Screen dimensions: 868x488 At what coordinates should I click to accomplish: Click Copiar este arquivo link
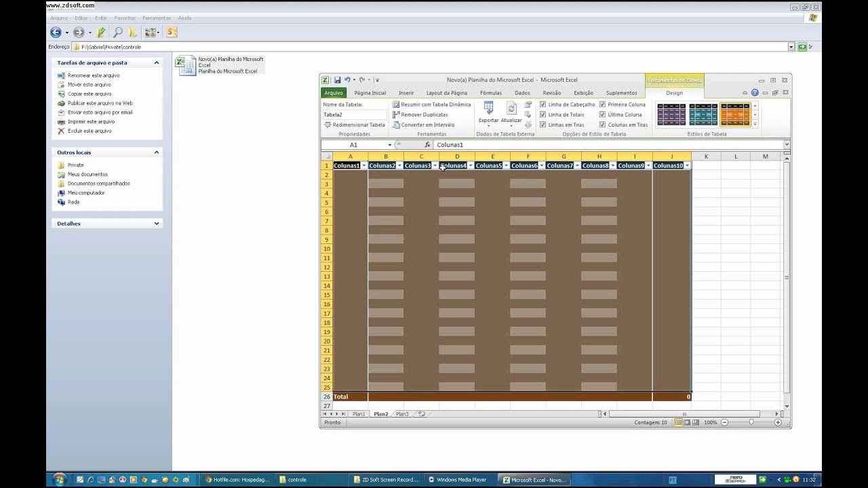(x=90, y=94)
